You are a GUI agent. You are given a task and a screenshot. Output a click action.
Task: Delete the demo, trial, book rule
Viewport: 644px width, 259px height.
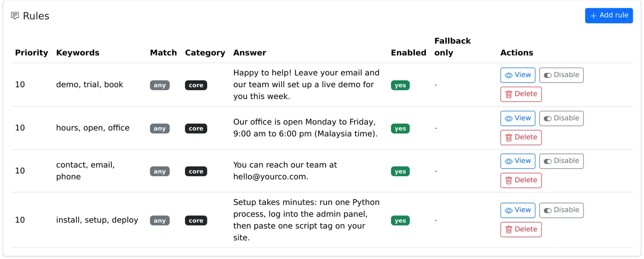point(521,94)
